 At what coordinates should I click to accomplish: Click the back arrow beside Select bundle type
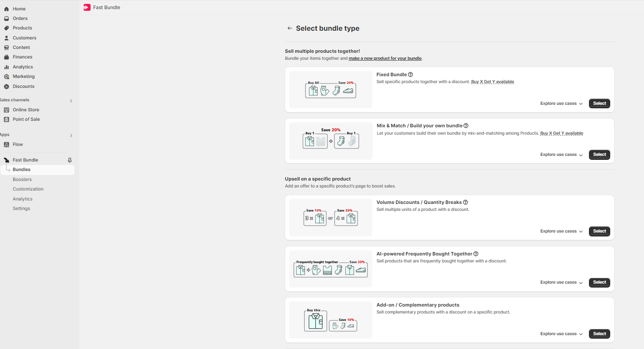(290, 29)
